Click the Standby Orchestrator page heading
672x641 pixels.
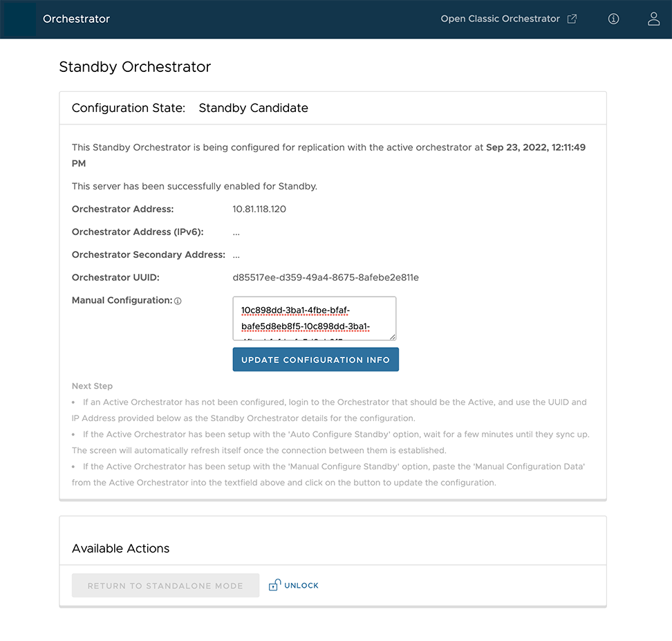pyautogui.click(x=135, y=67)
